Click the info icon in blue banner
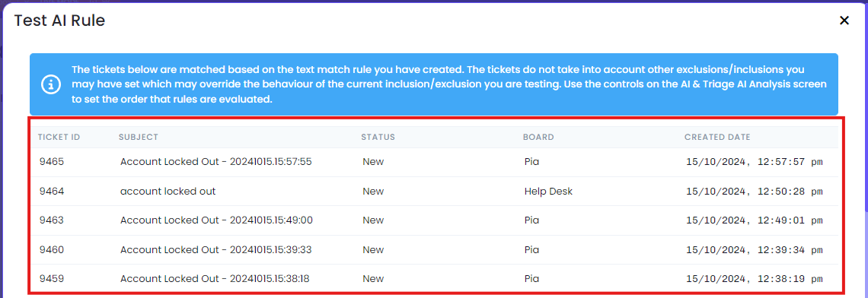The height and width of the screenshot is (298, 868). (x=51, y=84)
